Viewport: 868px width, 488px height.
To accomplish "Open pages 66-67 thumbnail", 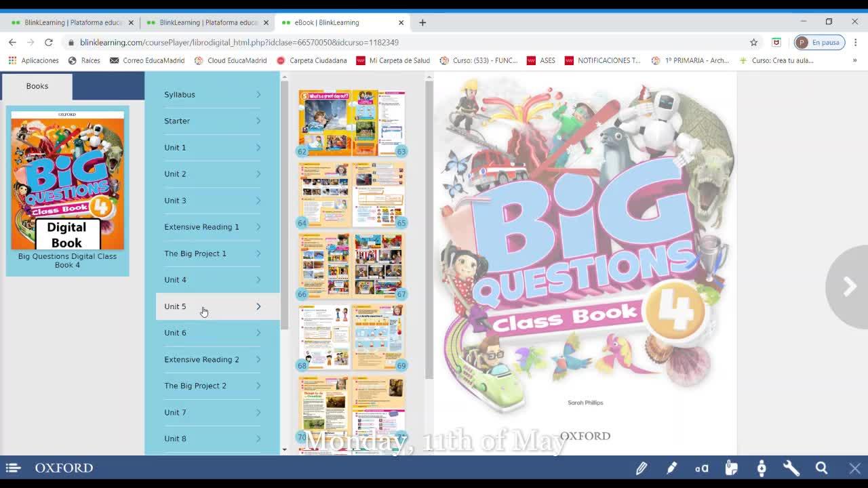I will [x=351, y=266].
